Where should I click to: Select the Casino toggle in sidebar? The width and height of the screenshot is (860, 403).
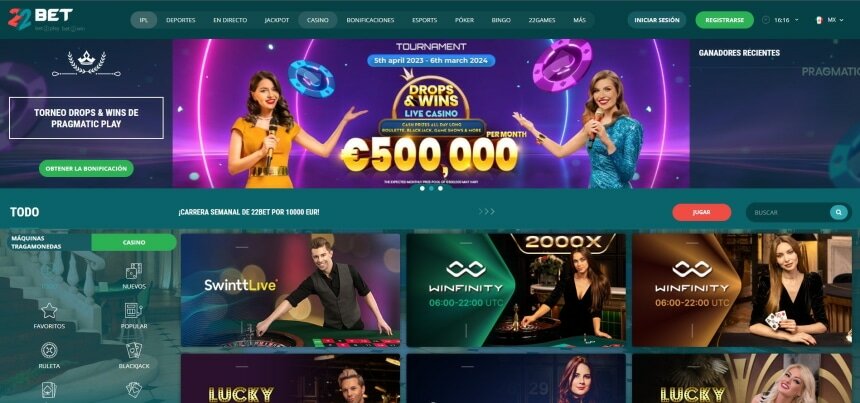pyautogui.click(x=134, y=242)
